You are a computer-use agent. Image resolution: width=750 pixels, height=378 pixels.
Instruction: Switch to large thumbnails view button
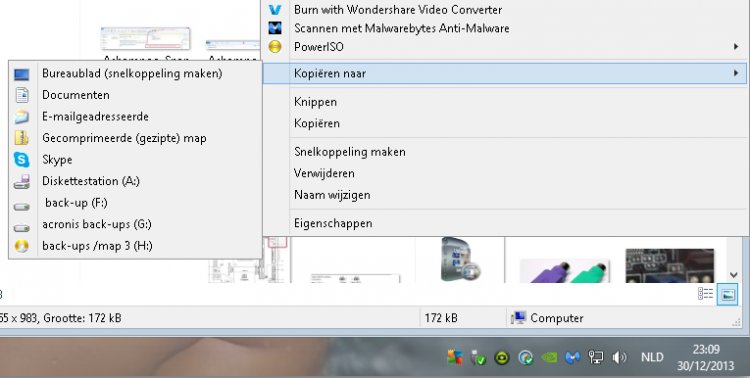[x=728, y=294]
